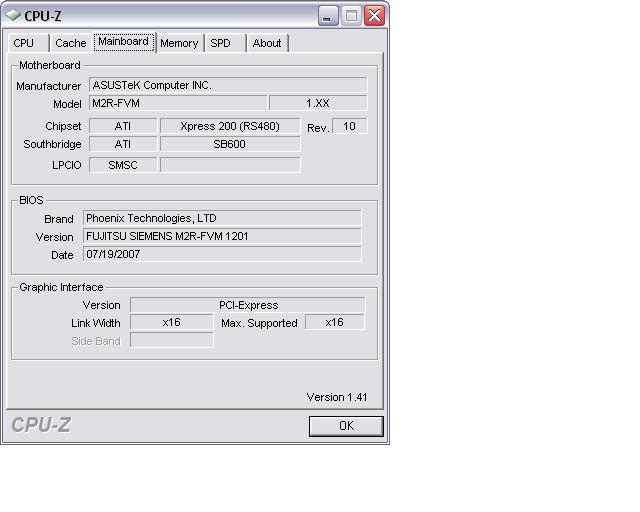Click the Southbridge label

[x=52, y=144]
